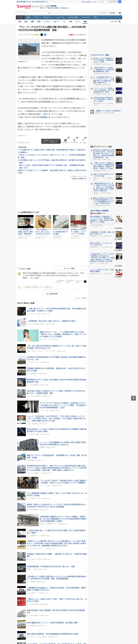Dismiss the 一緒に旅行に行こう recommended article
Viewport: 138px width, 644px height.
click(x=86, y=314)
